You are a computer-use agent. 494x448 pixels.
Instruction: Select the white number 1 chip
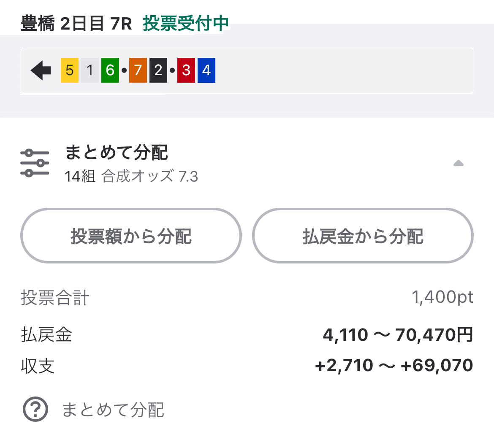[x=90, y=70]
